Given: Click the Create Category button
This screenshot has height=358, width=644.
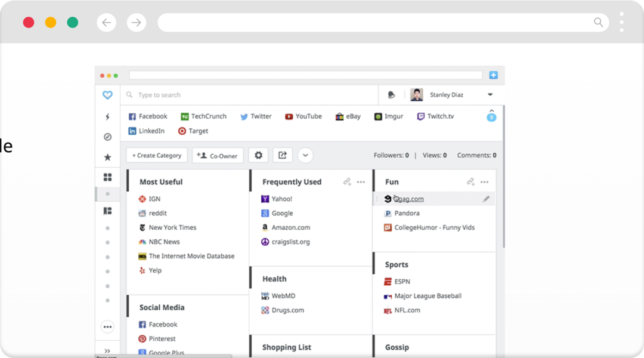Looking at the screenshot, I should (x=157, y=155).
